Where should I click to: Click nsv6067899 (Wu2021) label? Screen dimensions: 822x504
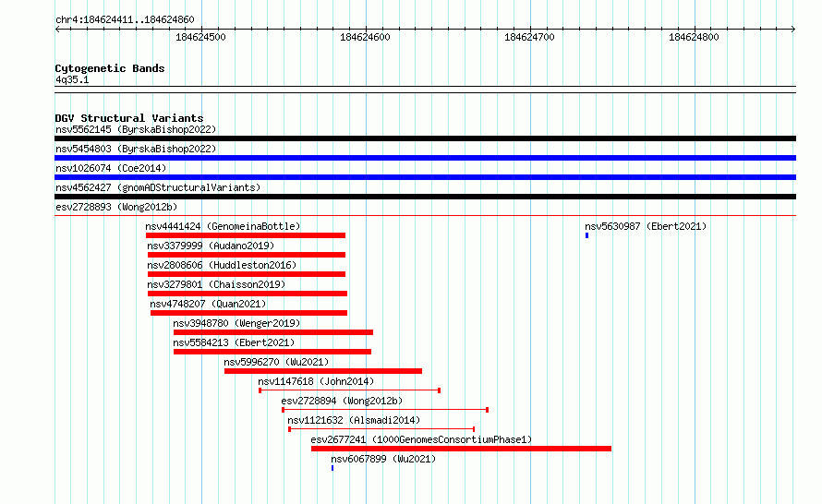383,459
